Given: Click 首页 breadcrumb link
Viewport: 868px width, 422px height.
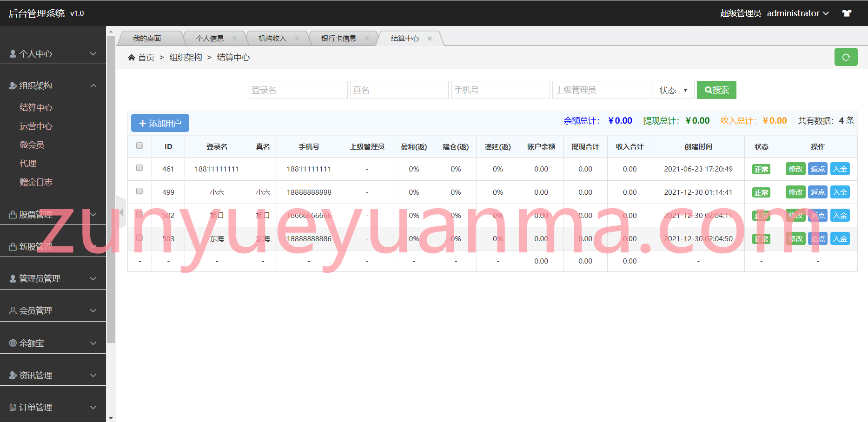Looking at the screenshot, I should tap(146, 57).
